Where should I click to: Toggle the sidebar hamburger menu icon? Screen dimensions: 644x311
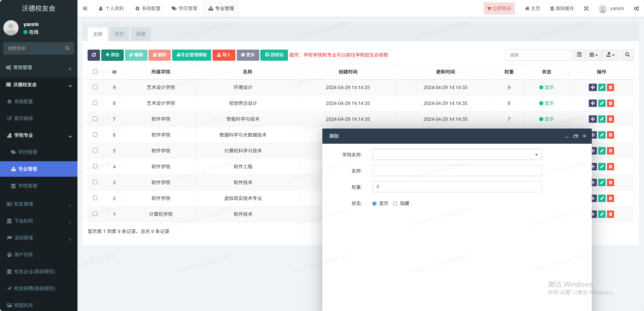coord(85,8)
